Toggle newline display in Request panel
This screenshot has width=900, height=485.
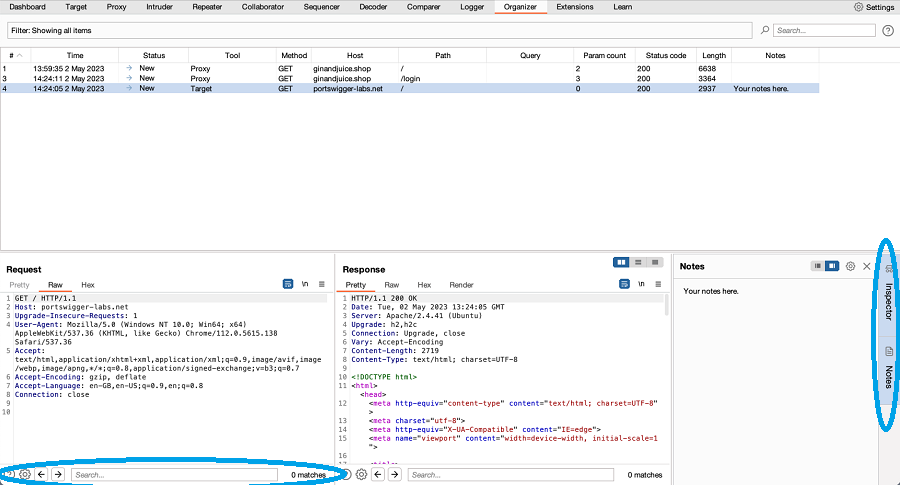pos(304,285)
